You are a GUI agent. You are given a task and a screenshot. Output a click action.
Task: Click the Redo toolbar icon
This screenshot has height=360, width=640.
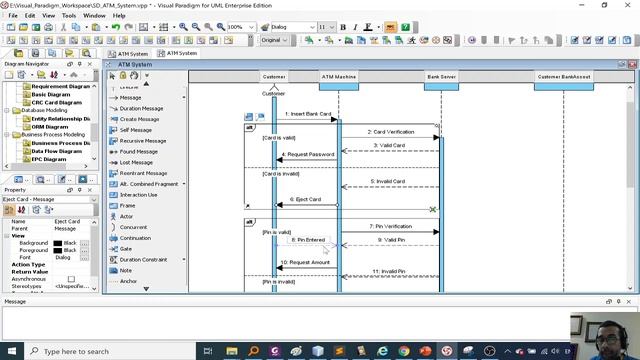coord(128,27)
